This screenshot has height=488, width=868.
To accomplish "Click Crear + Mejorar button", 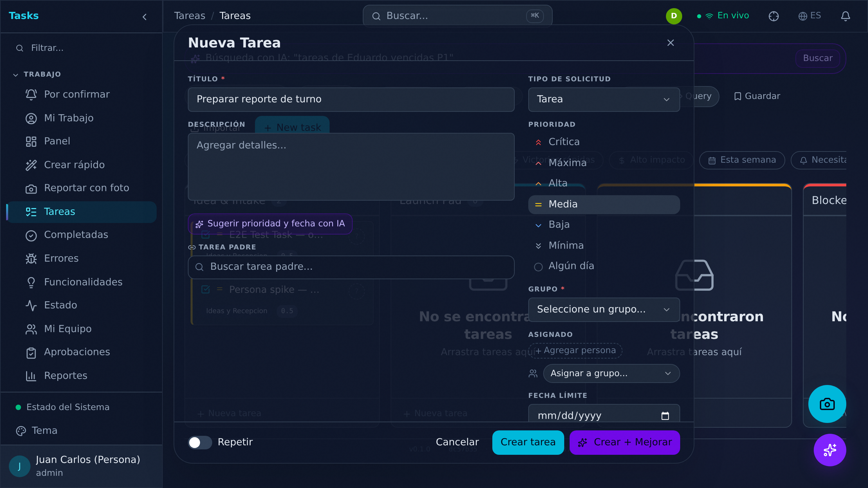I will (x=625, y=442).
